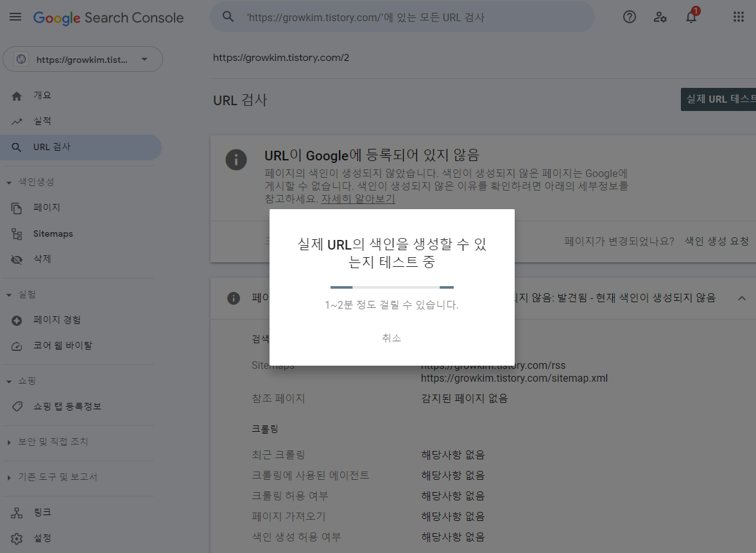Click the info icon in page indexing row
The width and height of the screenshot is (756, 553).
pos(234,298)
